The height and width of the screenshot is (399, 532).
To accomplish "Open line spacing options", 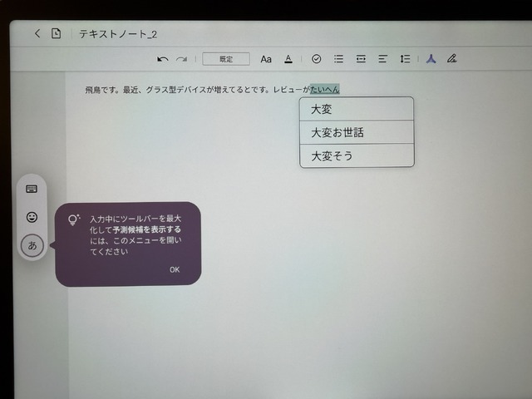I will click(x=405, y=59).
